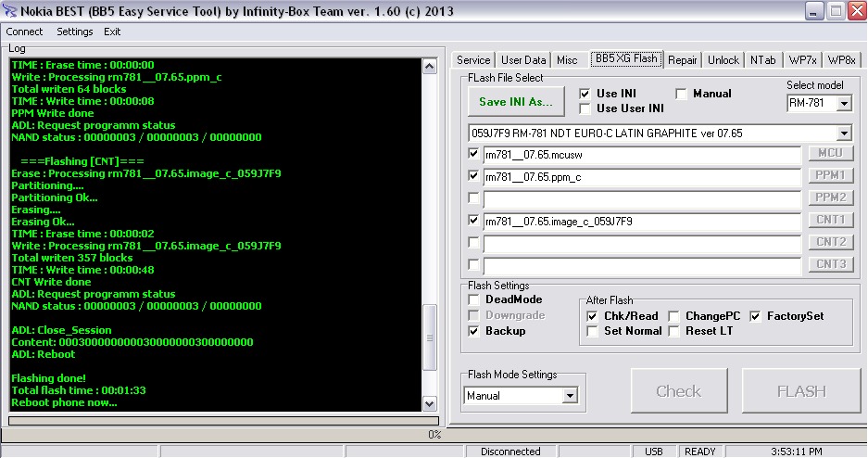This screenshot has width=868, height=458.
Task: Click the MCU browse button
Action: point(830,153)
